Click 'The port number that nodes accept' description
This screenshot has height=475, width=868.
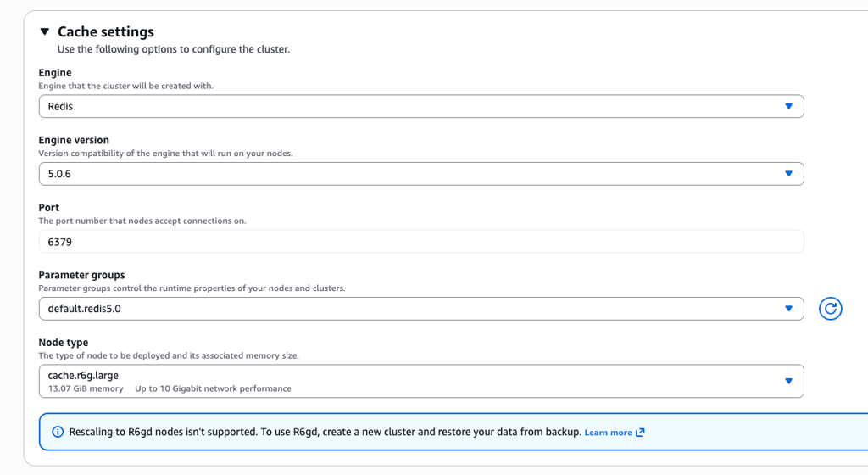[142, 221]
